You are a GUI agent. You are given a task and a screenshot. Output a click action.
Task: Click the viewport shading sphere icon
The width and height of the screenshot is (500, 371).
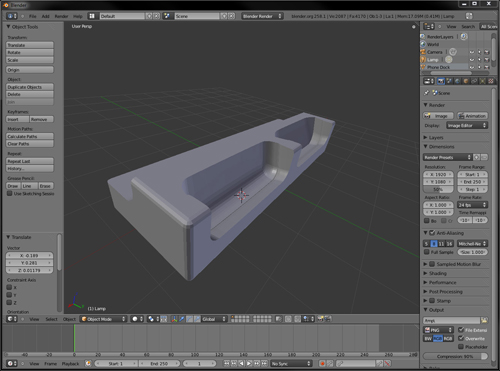(137, 319)
